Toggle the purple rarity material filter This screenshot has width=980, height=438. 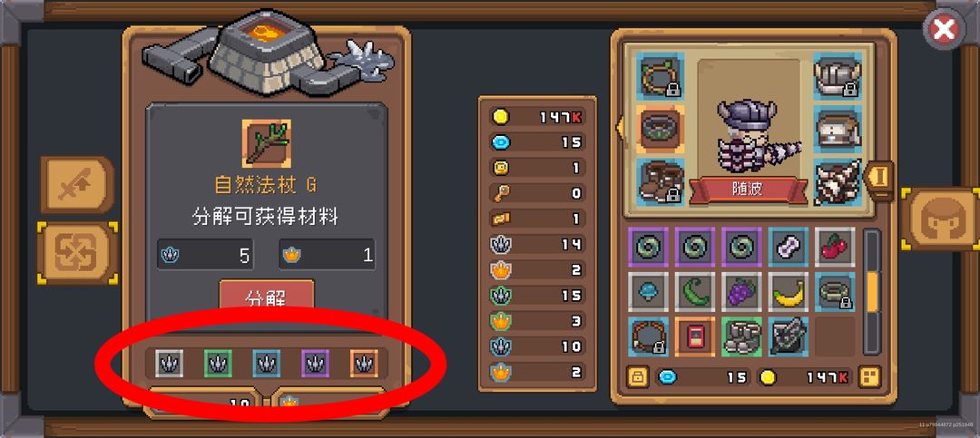pyautogui.click(x=315, y=363)
